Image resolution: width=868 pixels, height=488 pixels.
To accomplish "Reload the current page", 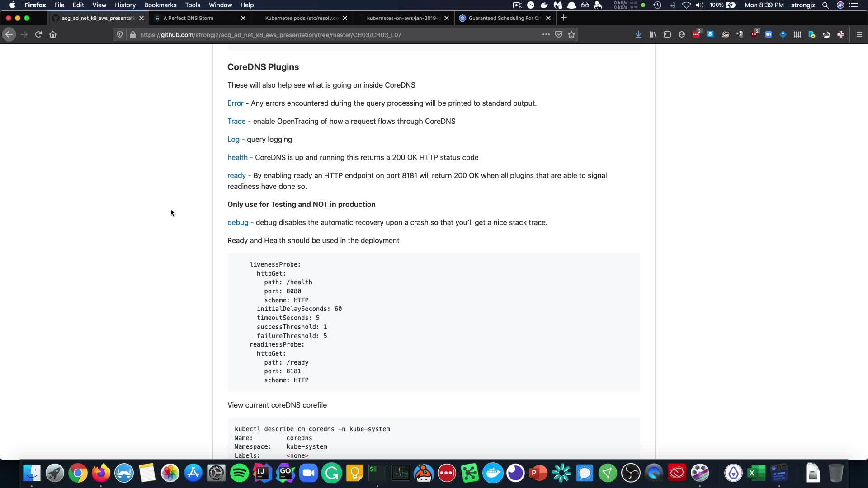I will point(38,34).
